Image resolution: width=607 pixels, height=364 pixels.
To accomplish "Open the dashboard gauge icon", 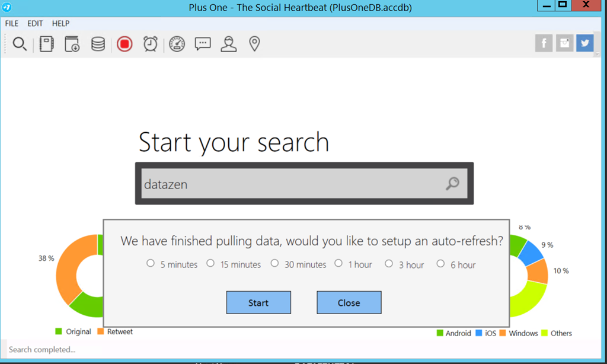I will click(177, 44).
